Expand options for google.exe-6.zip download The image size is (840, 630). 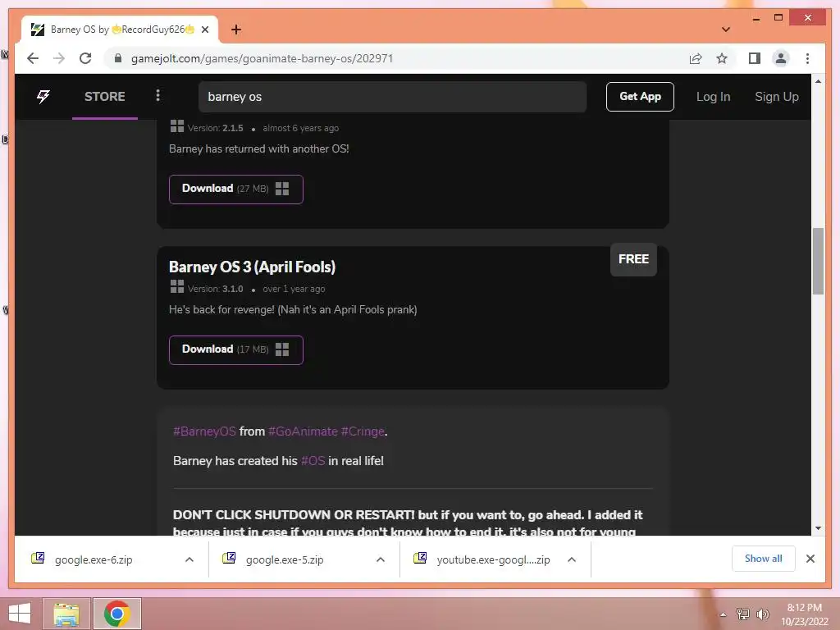pos(189,559)
